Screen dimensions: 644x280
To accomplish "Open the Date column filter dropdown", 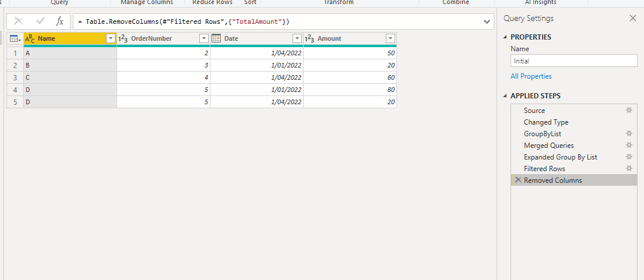I will pyautogui.click(x=297, y=38).
